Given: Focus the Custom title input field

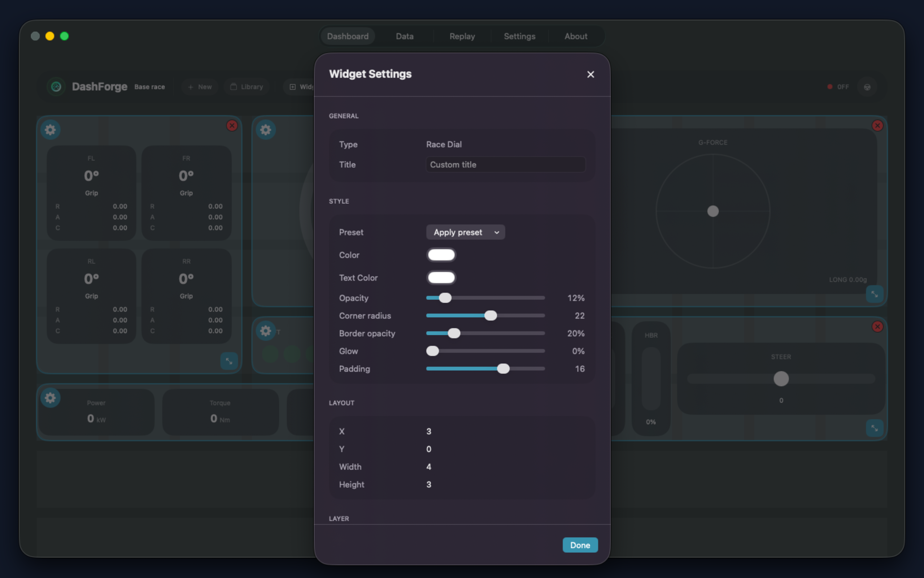Looking at the screenshot, I should click(x=506, y=164).
